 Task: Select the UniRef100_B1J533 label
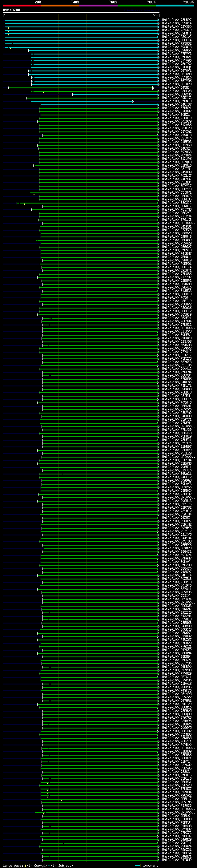(176, 291)
